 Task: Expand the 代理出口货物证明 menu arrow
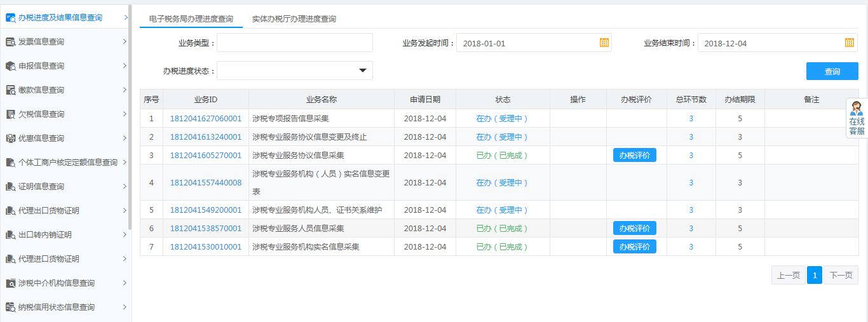pos(125,211)
